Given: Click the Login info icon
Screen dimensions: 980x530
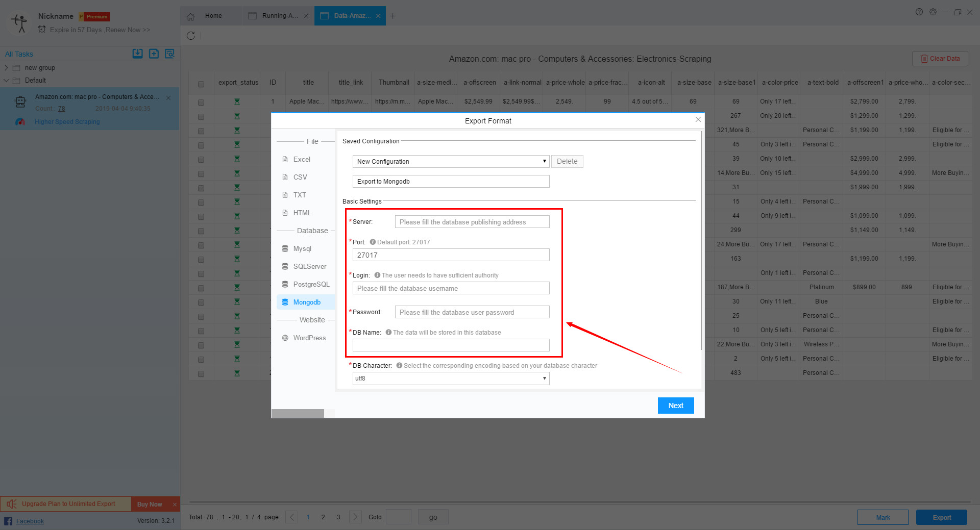Looking at the screenshot, I should click(377, 275).
